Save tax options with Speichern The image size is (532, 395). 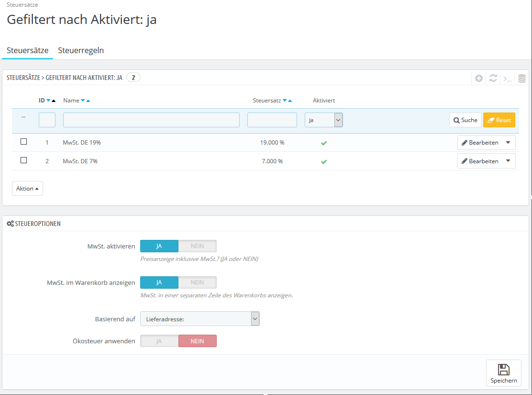coord(503,373)
